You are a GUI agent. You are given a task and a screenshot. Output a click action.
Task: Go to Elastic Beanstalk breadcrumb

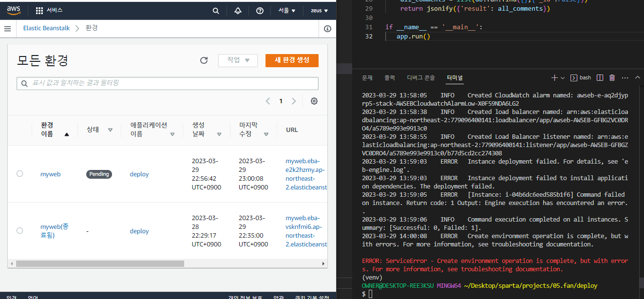click(46, 28)
